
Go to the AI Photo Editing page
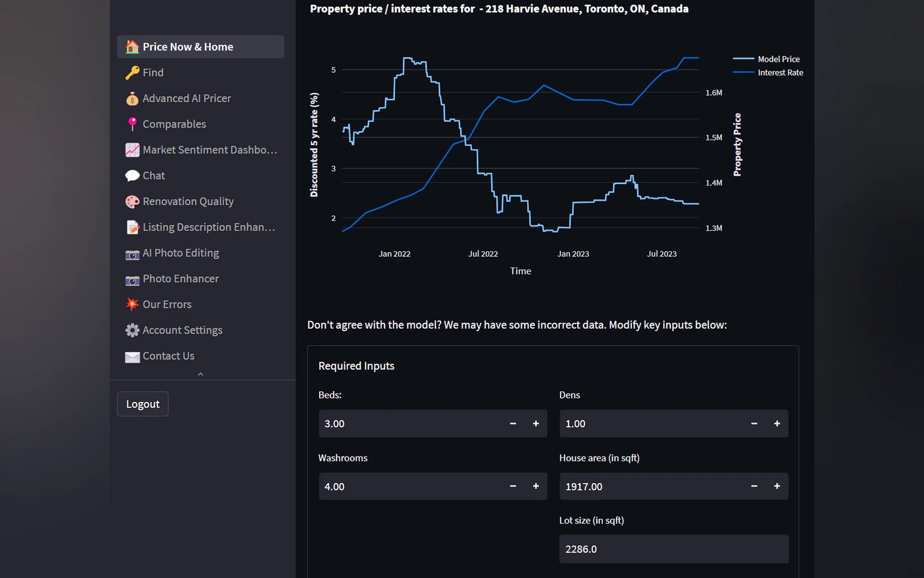coord(181,253)
